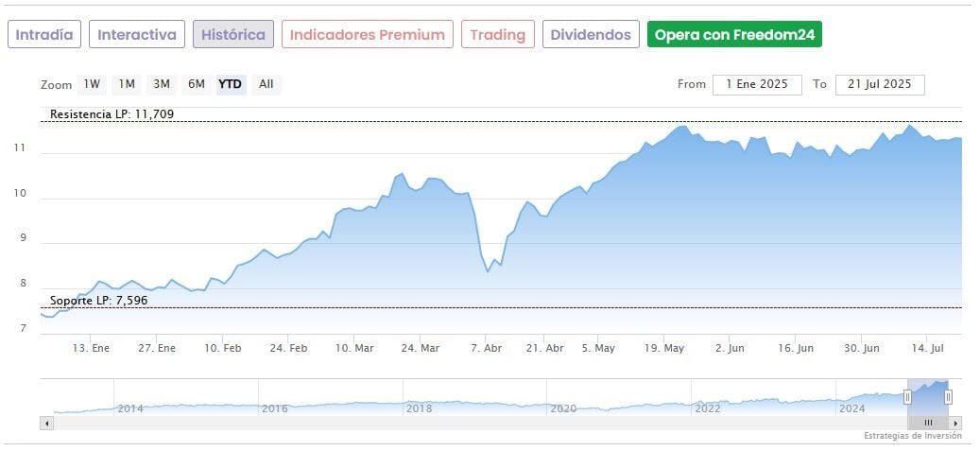Click the scrollbar right arrow
Image resolution: width=980 pixels, height=451 pixels.
(x=956, y=423)
